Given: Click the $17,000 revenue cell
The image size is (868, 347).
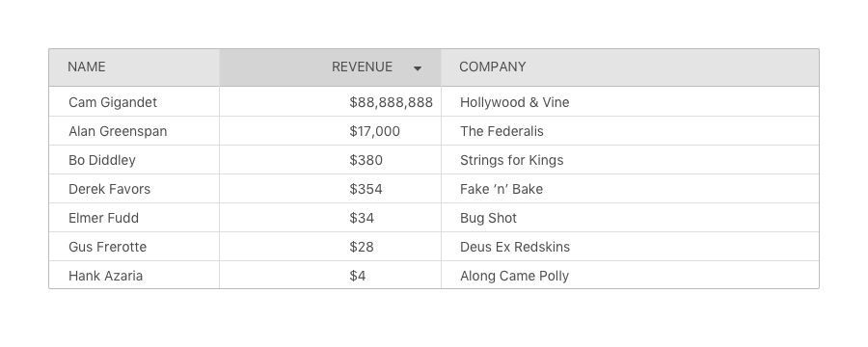Looking at the screenshot, I should point(330,131).
